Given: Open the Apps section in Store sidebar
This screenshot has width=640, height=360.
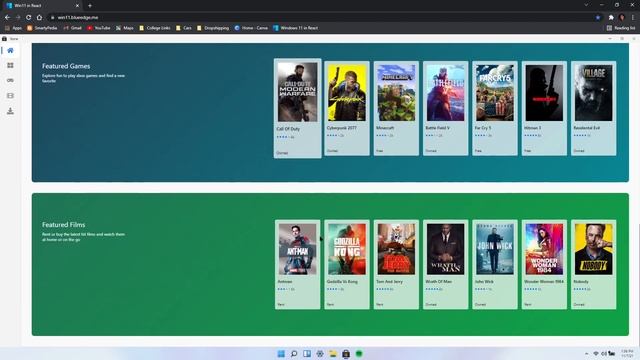Looking at the screenshot, I should (x=10, y=66).
